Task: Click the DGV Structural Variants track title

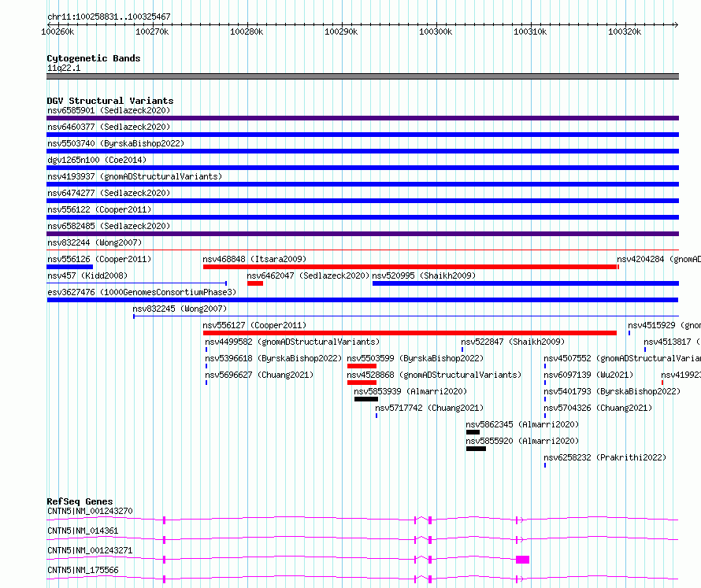Action: tap(110, 101)
